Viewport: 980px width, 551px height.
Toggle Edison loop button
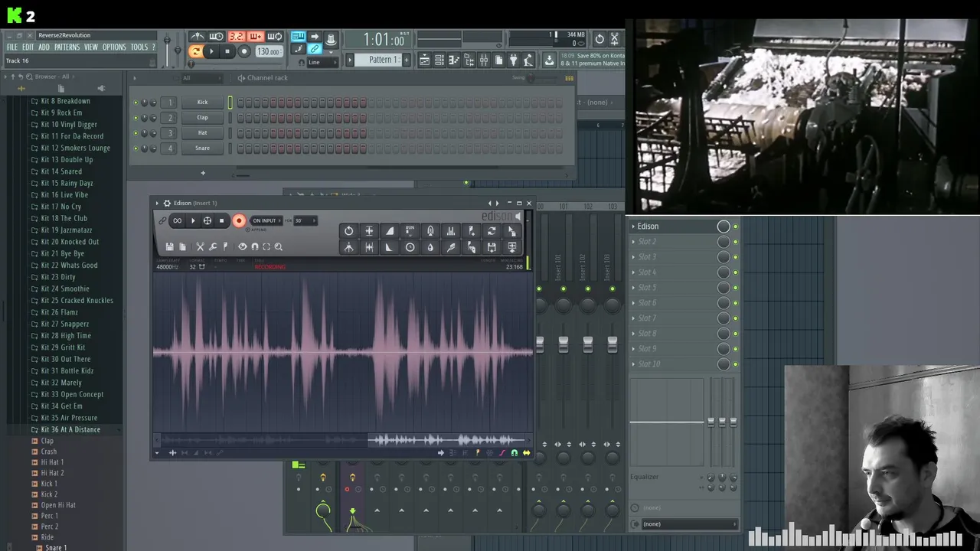pos(177,220)
